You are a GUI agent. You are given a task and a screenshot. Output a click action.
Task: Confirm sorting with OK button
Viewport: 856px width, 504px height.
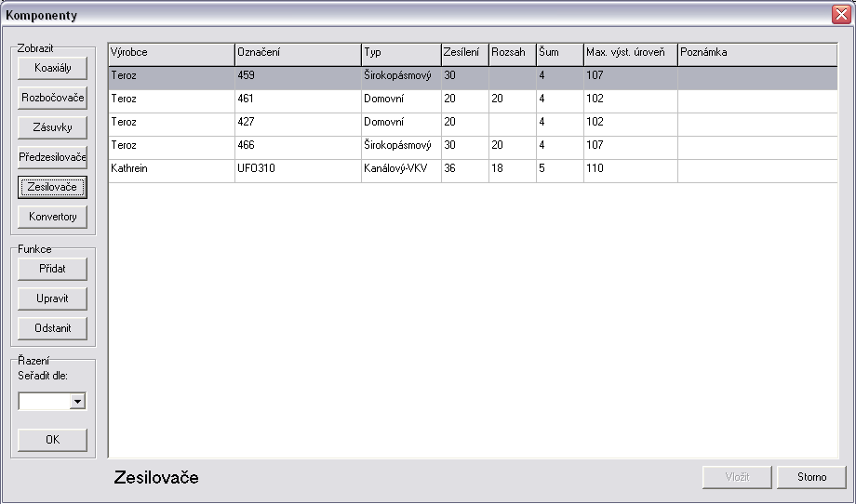(52, 440)
